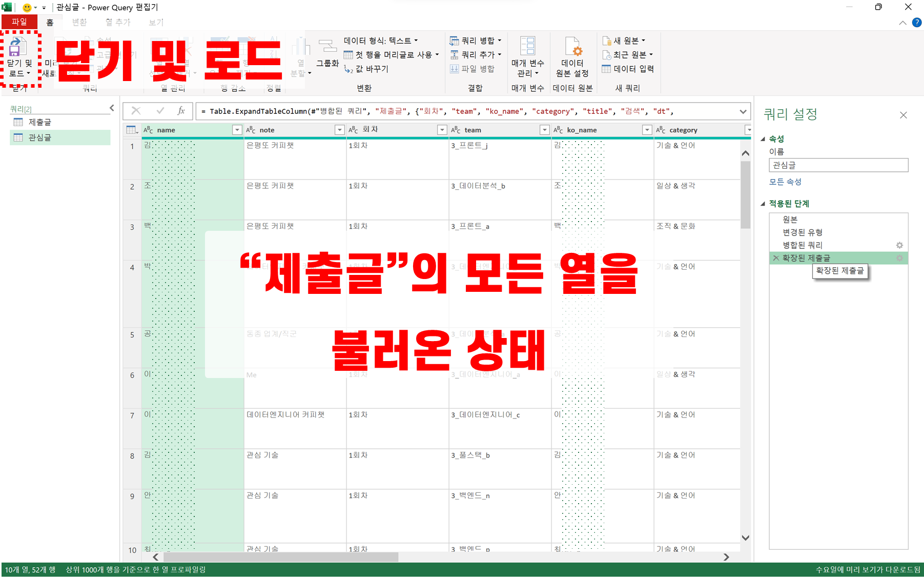The width and height of the screenshot is (924, 577).
Task: Click the query name input field
Action: (x=838, y=165)
